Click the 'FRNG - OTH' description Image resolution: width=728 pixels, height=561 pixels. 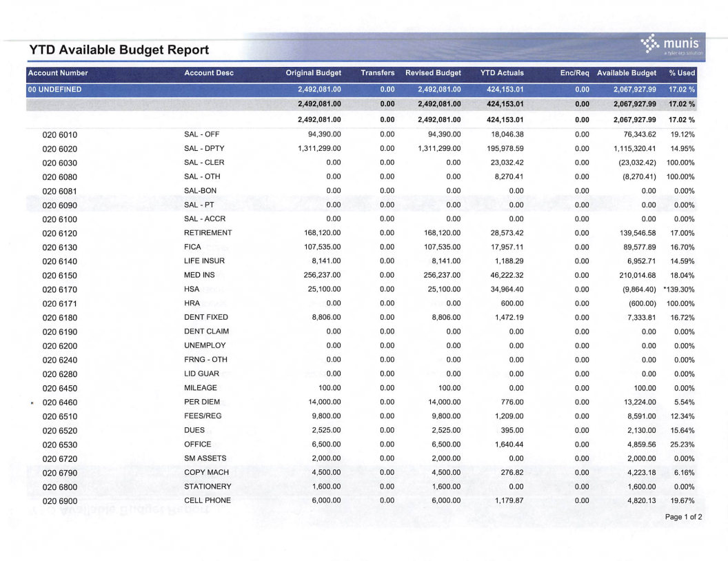point(205,360)
